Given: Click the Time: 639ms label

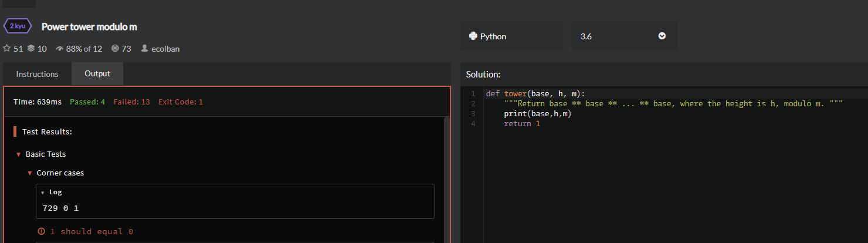Looking at the screenshot, I should pyautogui.click(x=38, y=102).
